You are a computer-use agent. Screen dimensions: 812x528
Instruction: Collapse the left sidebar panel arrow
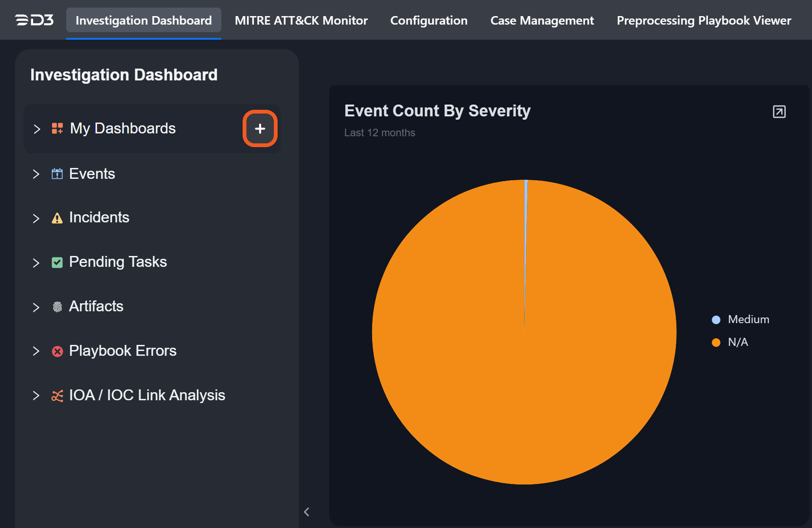306,512
